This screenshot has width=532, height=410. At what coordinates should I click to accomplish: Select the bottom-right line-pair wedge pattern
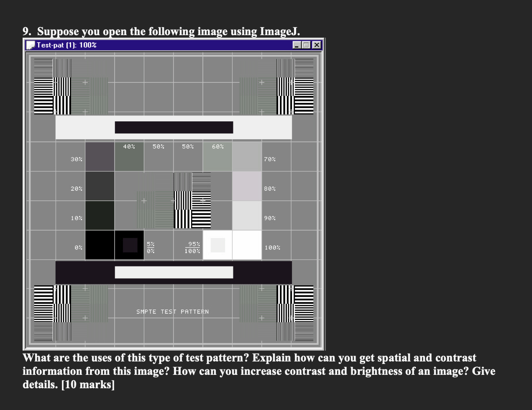point(295,314)
